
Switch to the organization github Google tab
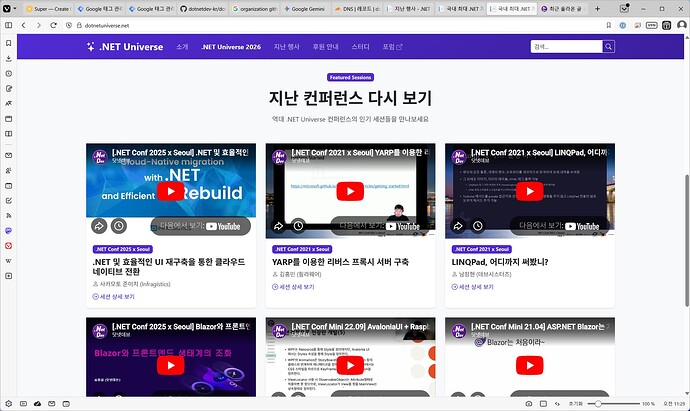[254, 9]
